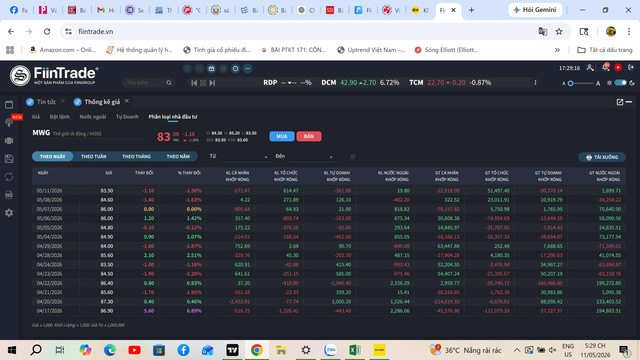The height and width of the screenshot is (360, 640).
Task: Open Google Translate icon in address bar
Action: [542, 31]
